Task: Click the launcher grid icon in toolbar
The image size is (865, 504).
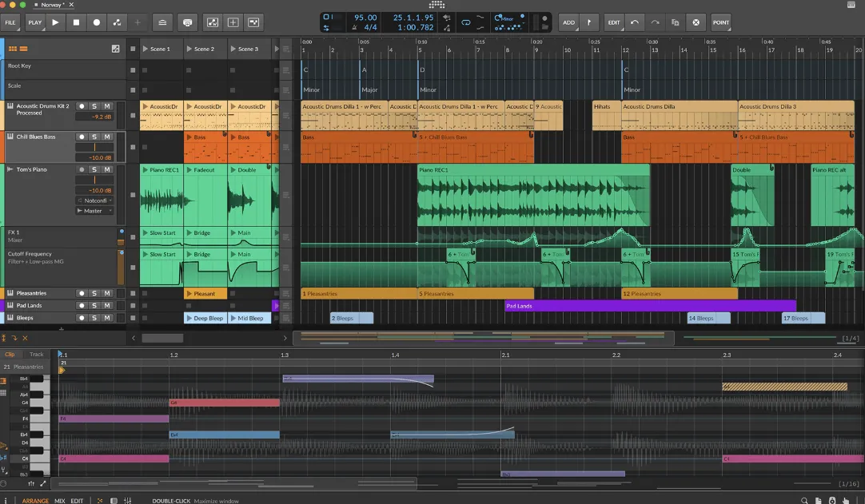Action: coord(253,22)
